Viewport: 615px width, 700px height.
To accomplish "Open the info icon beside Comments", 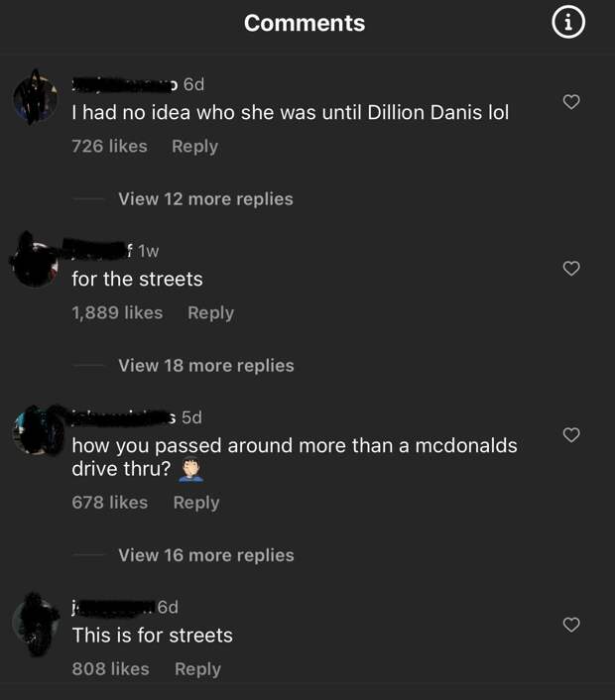I will [568, 22].
